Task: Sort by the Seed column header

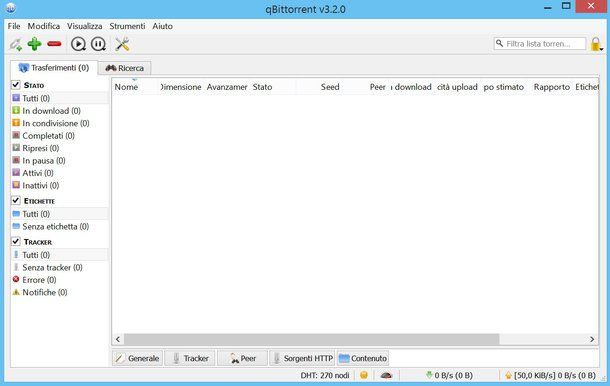Action: 319,87
